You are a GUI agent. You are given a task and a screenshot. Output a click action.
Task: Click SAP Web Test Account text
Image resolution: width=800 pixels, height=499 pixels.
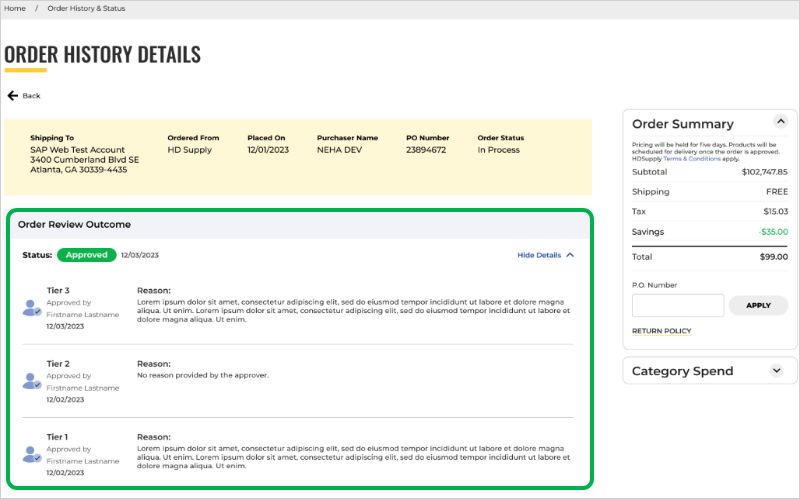[77, 149]
